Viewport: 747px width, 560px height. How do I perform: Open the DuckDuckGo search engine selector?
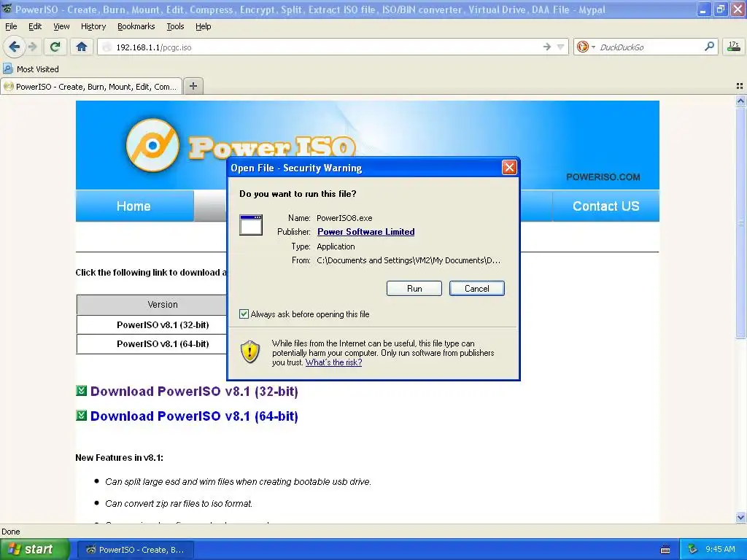(586, 47)
